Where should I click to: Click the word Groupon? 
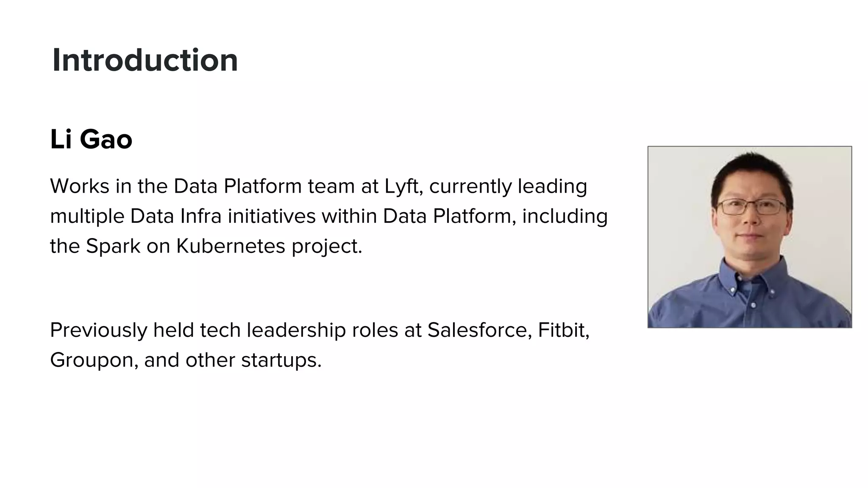[94, 360]
